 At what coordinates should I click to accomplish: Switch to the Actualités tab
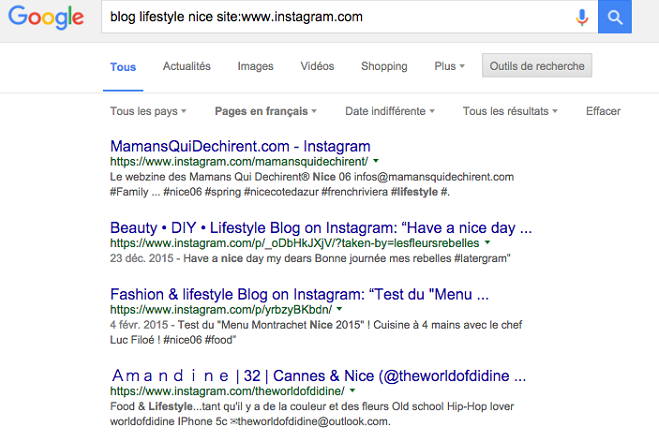(187, 66)
